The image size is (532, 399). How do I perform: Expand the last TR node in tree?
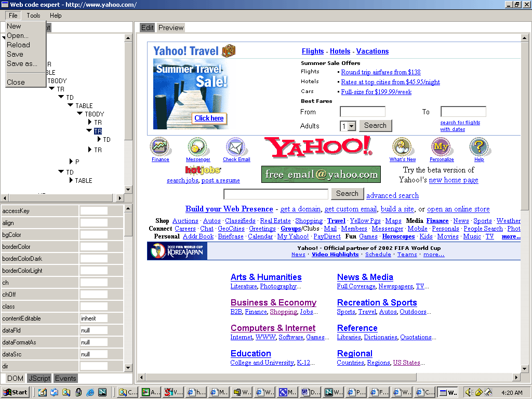click(89, 149)
